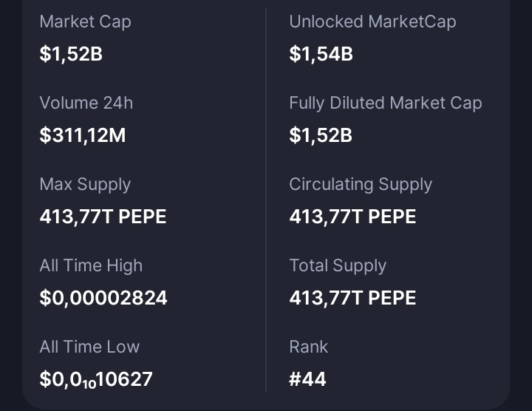Screen dimensions: 532x411
Task: Click the Circulating Supply 413,77T PEPE value
Action: point(352,217)
